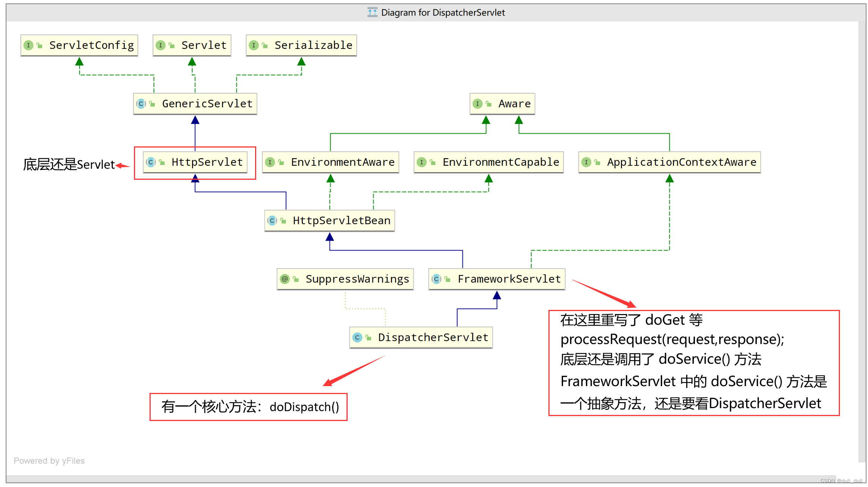
Task: Click the lock icon beside DispatcherServlet
Action: (368, 338)
